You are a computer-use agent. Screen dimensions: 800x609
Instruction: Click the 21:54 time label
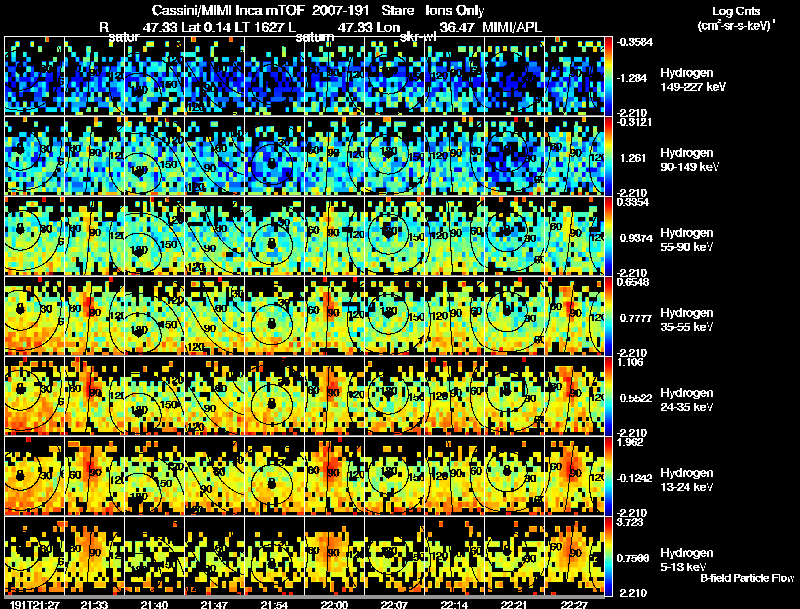274,604
